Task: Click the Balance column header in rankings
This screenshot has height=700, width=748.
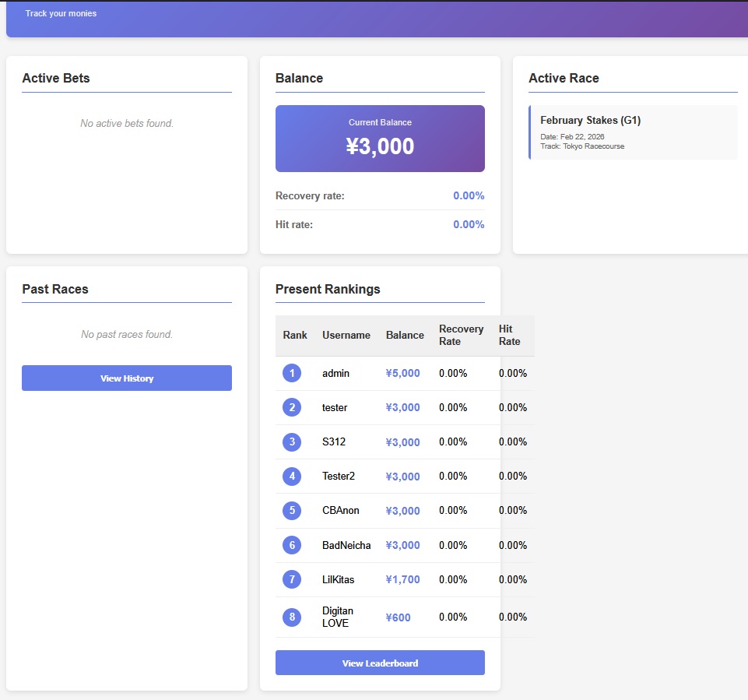Action: pyautogui.click(x=405, y=335)
